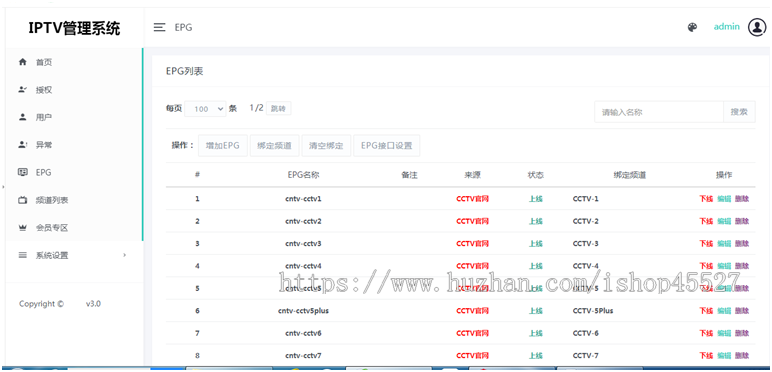The image size is (772, 372).
Task: Open the per-page count dropdown showing 100
Action: pyautogui.click(x=205, y=109)
